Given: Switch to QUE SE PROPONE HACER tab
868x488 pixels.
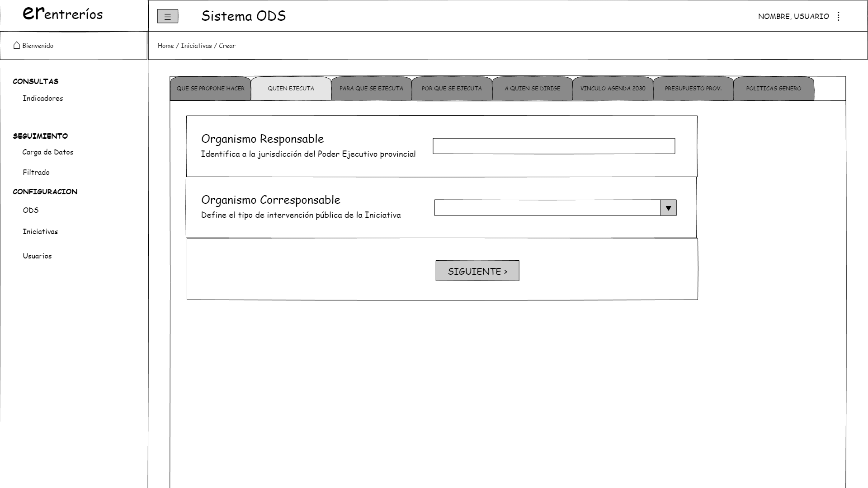Looking at the screenshot, I should pos(210,89).
